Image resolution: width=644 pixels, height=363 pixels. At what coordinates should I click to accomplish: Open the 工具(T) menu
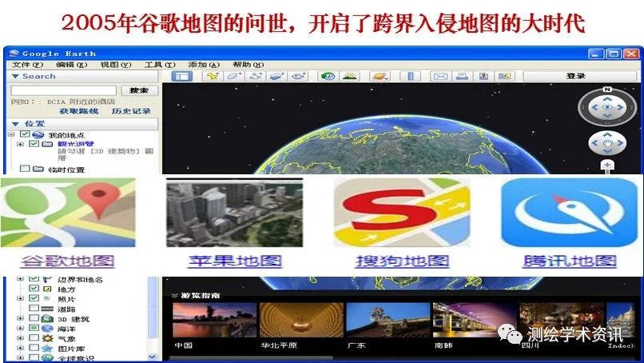(160, 65)
